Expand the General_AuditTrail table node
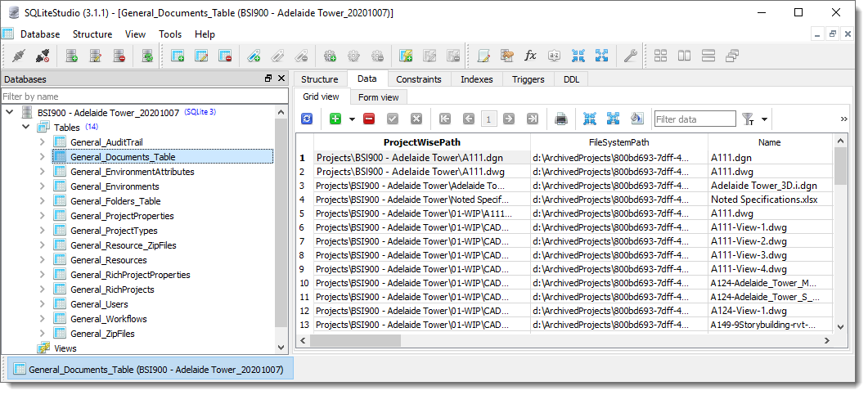The height and width of the screenshot is (395, 868). coord(42,142)
